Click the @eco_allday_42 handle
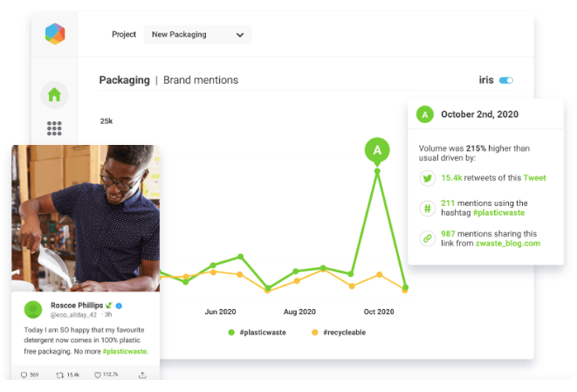577x392 pixels. coord(73,314)
